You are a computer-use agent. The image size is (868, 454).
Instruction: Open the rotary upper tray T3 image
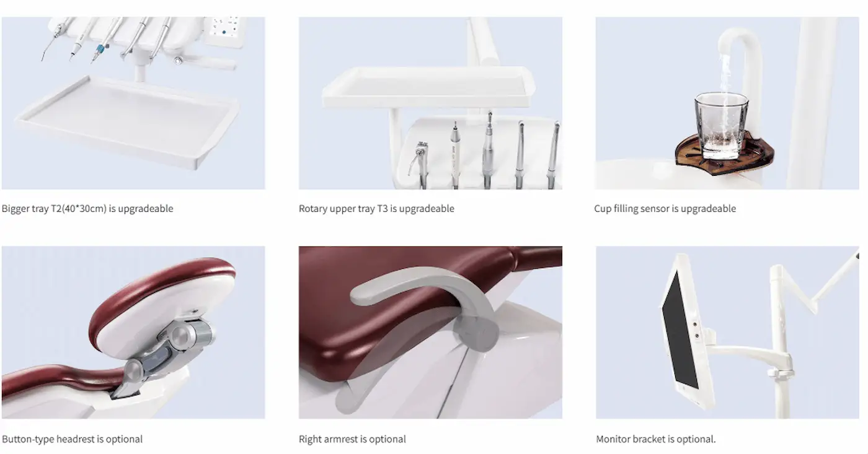pyautogui.click(x=430, y=103)
